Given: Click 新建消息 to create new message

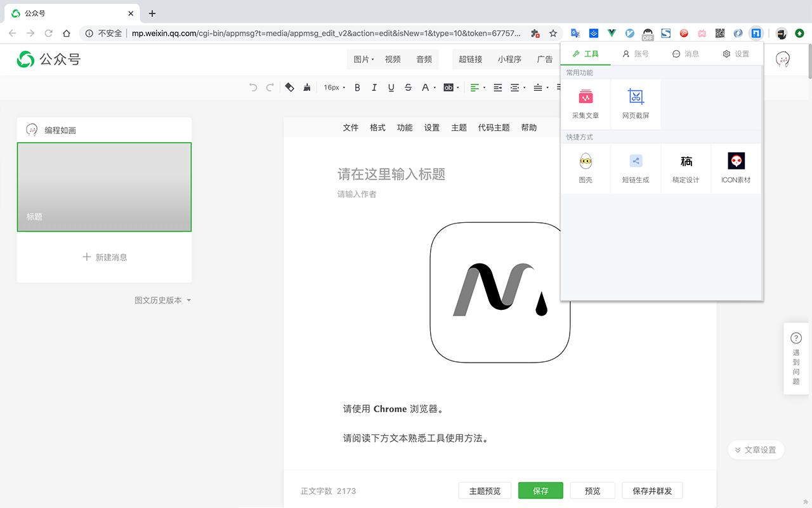Looking at the screenshot, I should (104, 257).
